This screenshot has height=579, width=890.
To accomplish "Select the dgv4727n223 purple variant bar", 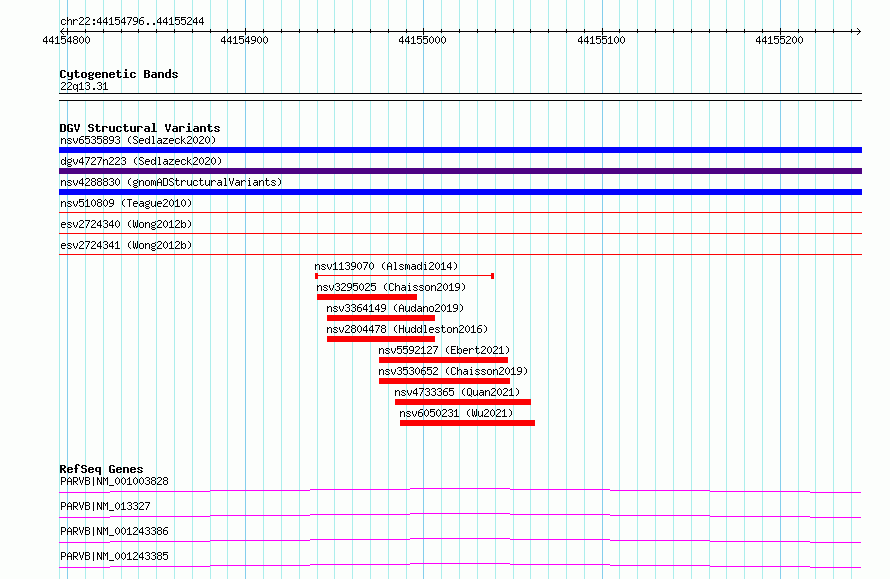I will coord(460,171).
